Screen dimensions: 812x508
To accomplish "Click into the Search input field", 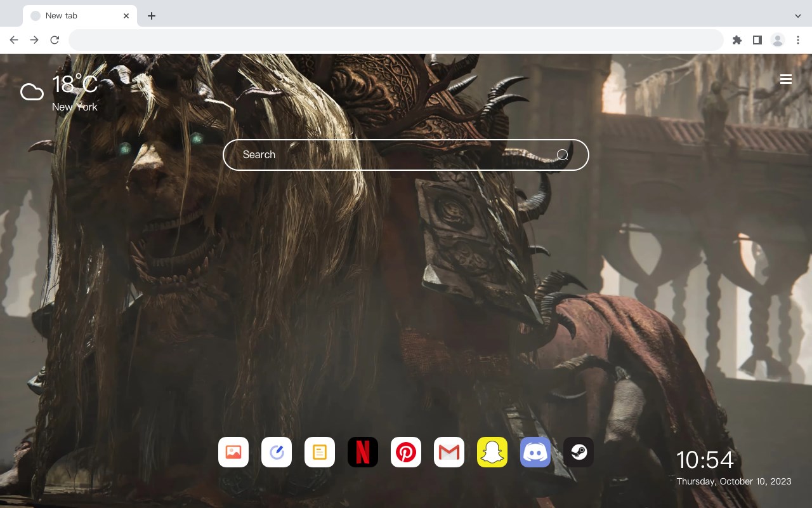I will coord(406,155).
